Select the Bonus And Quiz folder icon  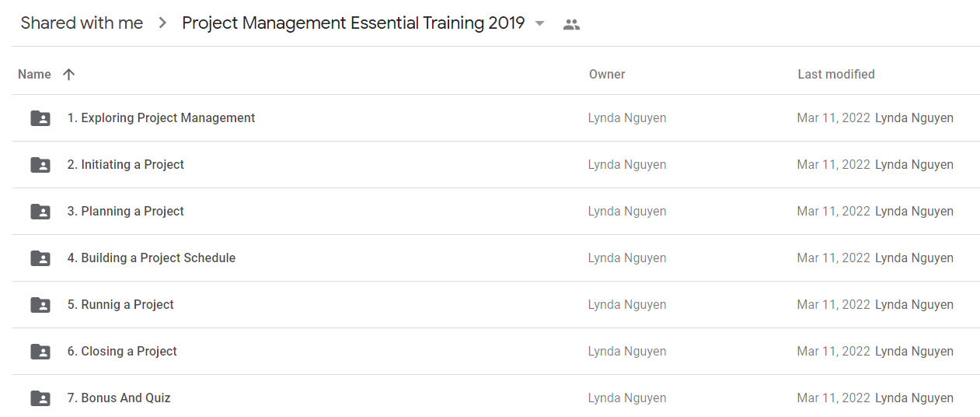pos(40,398)
